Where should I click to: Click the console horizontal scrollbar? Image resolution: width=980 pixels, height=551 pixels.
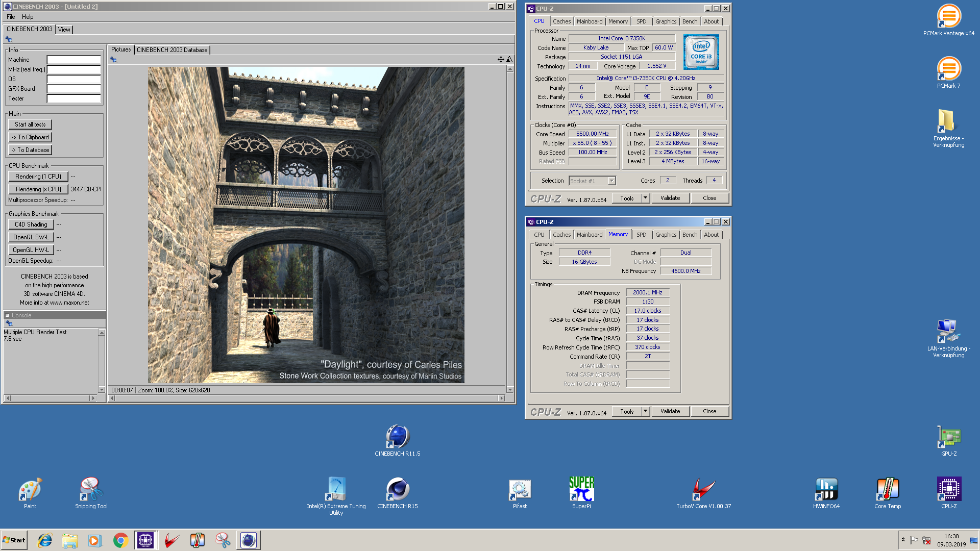(x=50, y=398)
